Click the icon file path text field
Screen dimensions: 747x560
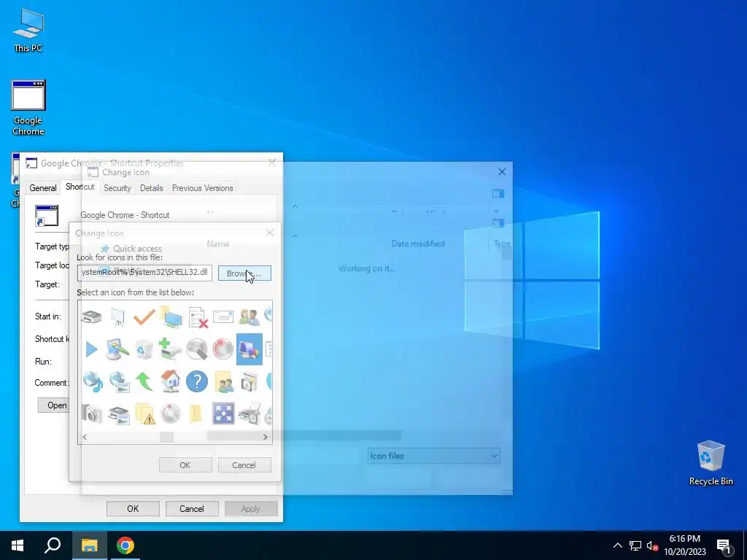coord(144,273)
